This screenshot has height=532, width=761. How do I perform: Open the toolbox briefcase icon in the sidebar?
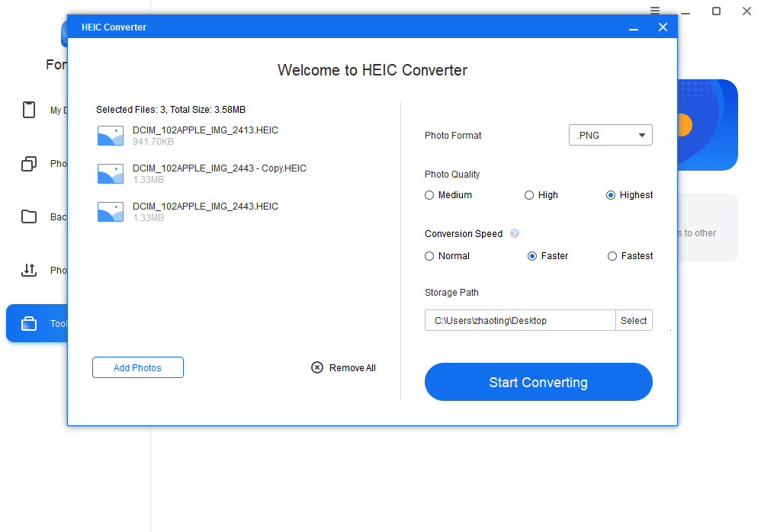click(x=29, y=323)
